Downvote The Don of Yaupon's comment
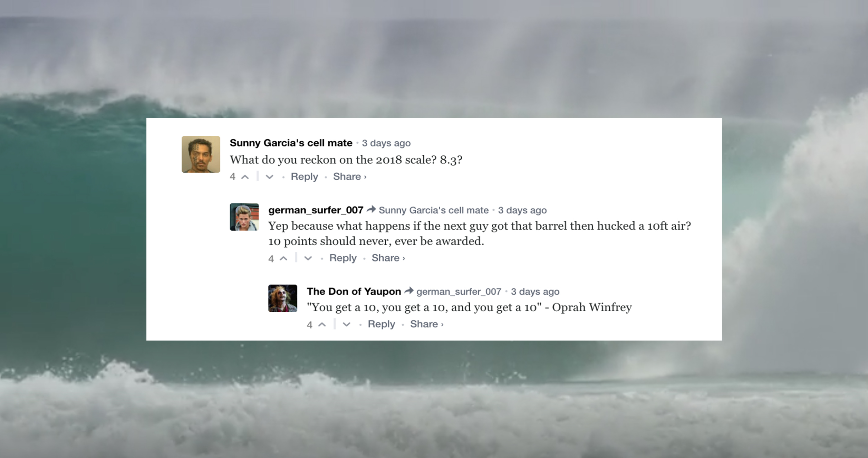The width and height of the screenshot is (868, 458). [347, 324]
